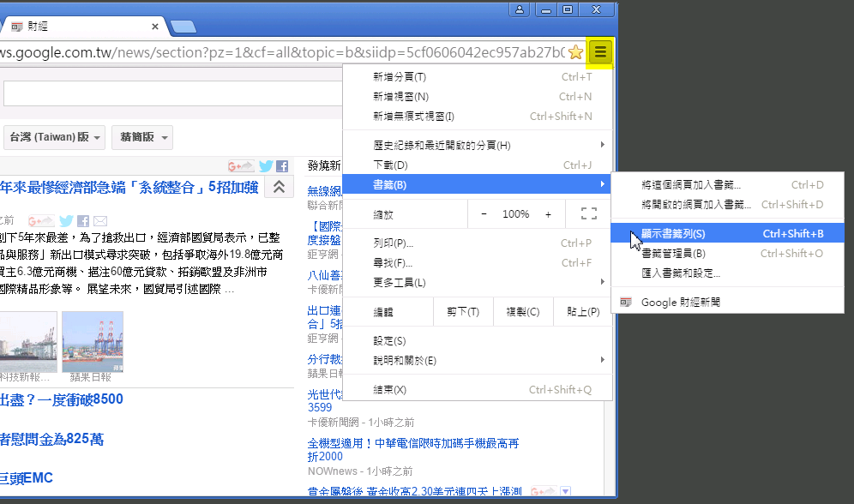The width and height of the screenshot is (854, 504).
Task: Click the Google News search box
Action: click(173, 93)
